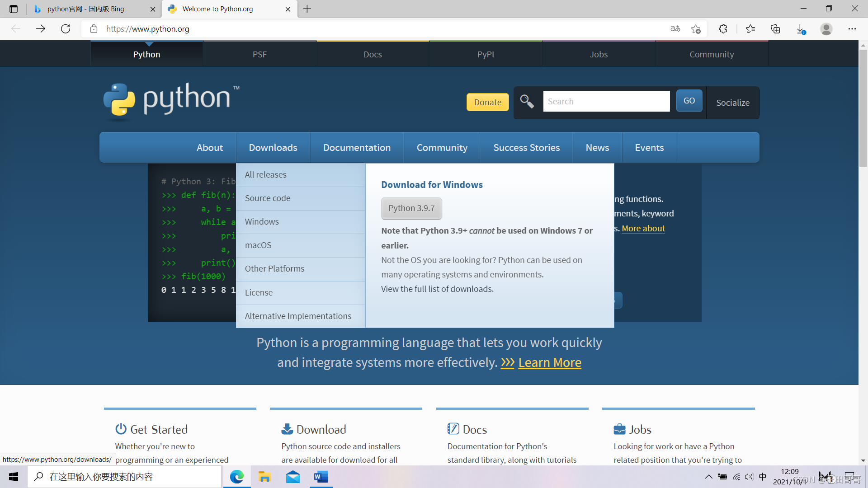
Task: Click the Read aloud icon in the address bar
Action: [675, 28]
